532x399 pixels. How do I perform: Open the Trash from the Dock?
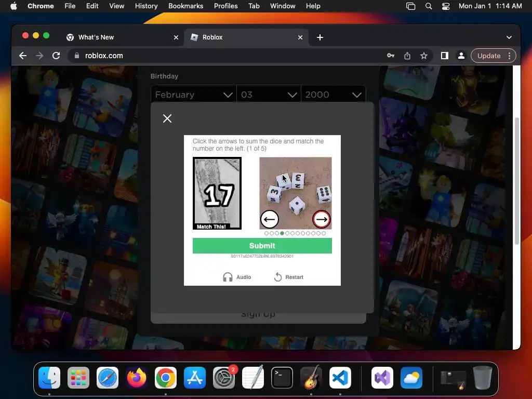point(483,377)
